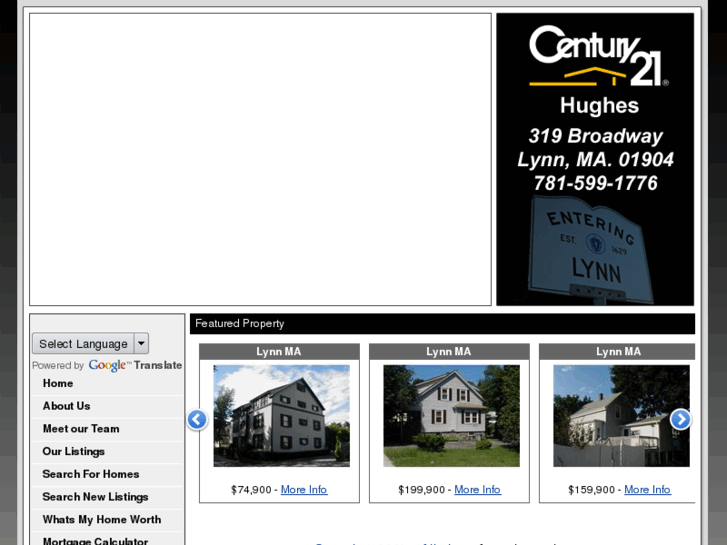Viewport: 727px width, 545px height.
Task: Click the $74,900 price text
Action: click(251, 489)
